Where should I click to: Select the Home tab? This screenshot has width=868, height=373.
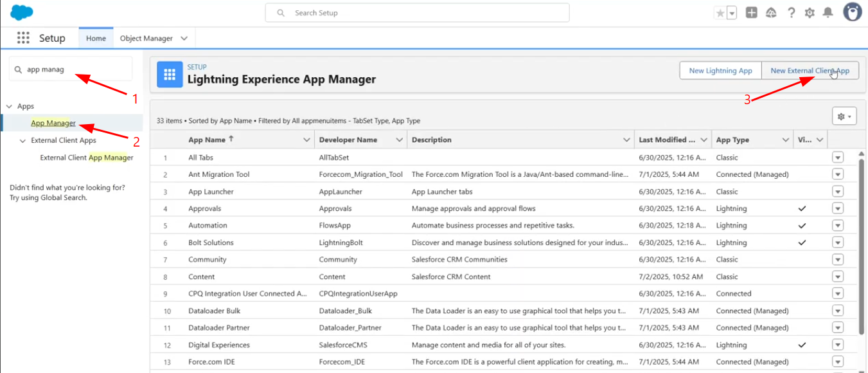(96, 39)
